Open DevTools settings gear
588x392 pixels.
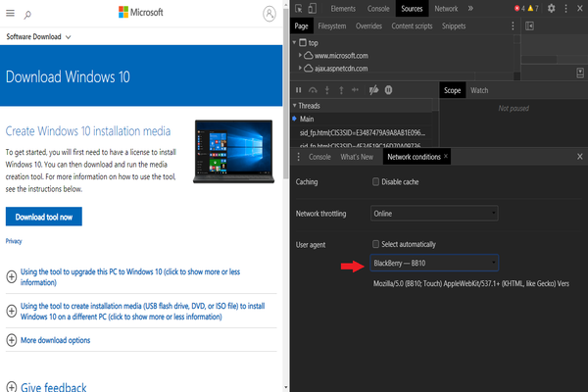coord(551,8)
